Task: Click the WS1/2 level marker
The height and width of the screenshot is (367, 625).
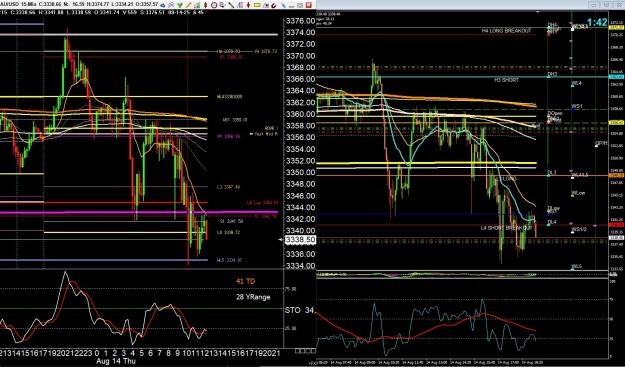Action: tap(579, 230)
